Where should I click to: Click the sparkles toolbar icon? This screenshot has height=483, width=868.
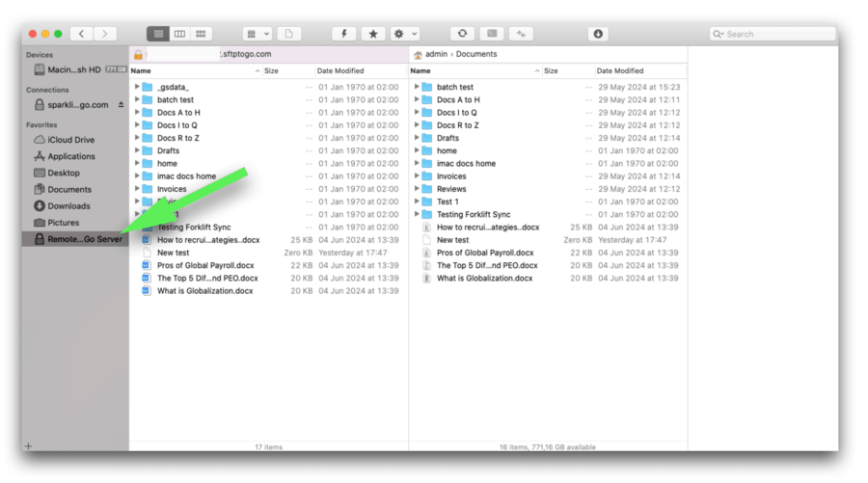click(521, 34)
